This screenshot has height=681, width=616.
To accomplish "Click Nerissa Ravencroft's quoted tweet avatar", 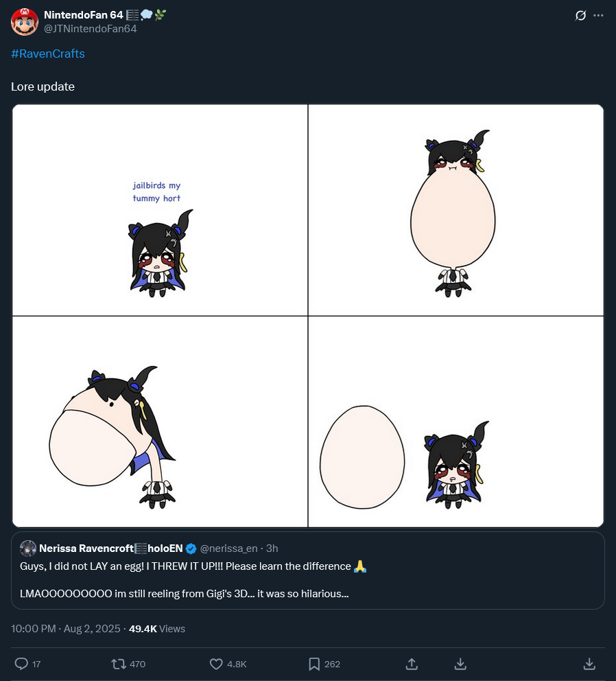I will [28, 548].
